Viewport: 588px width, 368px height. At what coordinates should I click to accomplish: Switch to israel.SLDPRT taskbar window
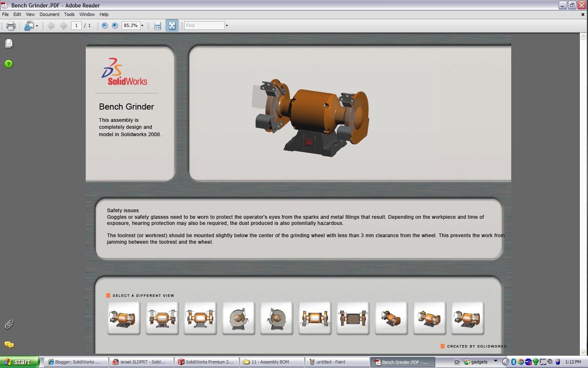tap(141, 362)
